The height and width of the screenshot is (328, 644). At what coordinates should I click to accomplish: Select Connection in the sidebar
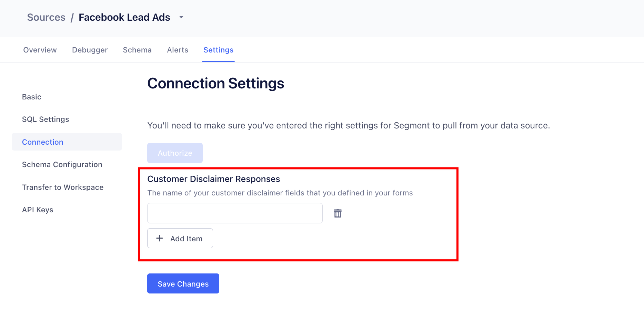pos(42,142)
